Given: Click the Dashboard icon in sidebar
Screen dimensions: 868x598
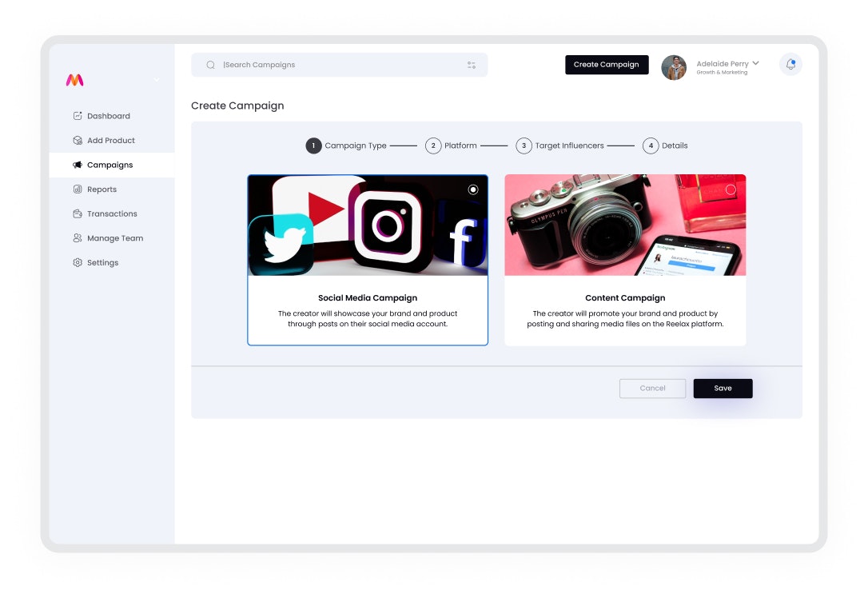Looking at the screenshot, I should [78, 116].
